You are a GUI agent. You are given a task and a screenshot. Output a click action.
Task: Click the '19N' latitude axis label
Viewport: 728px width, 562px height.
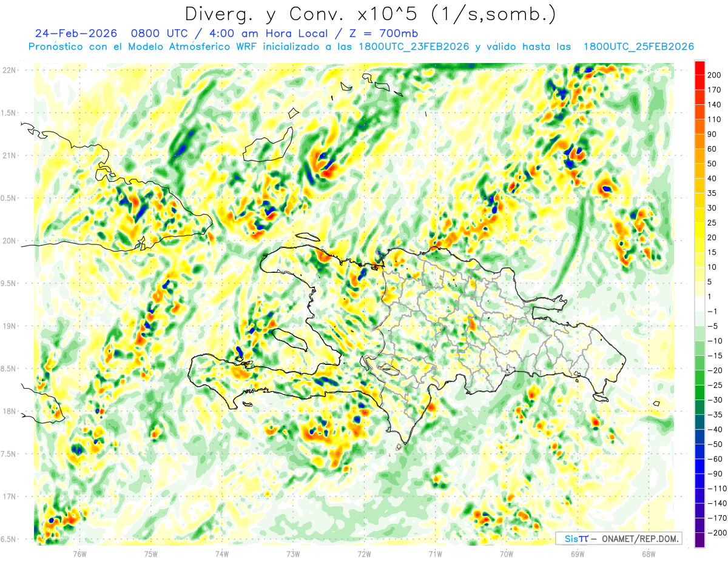pyautogui.click(x=8, y=326)
